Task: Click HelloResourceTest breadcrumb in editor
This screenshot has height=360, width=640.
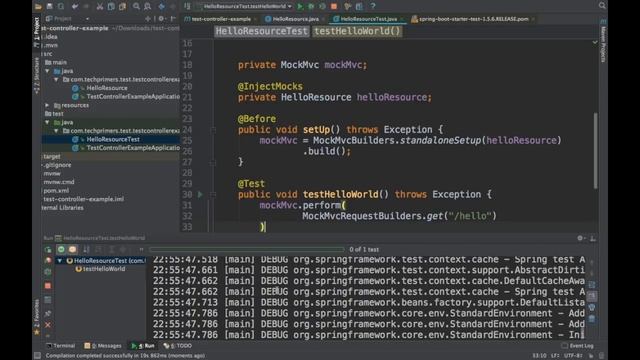Action: [261, 31]
